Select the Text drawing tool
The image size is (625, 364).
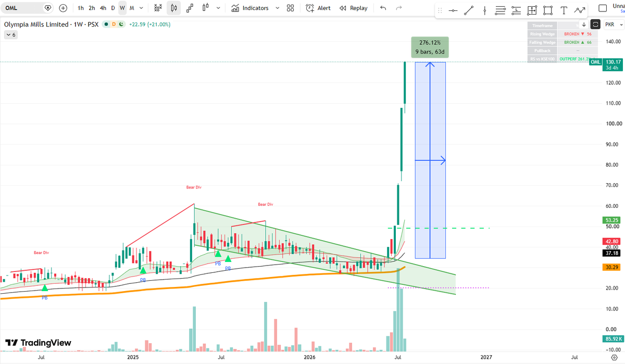point(564,10)
